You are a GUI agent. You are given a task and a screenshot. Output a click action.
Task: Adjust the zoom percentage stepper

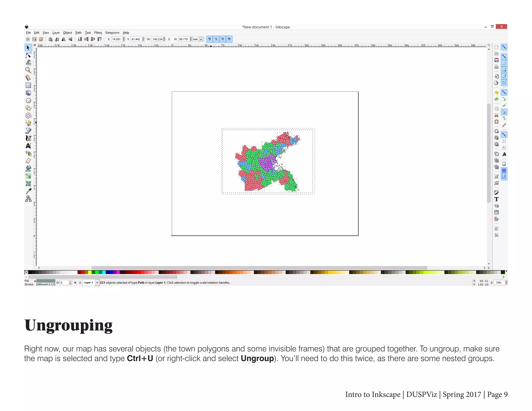coord(506,282)
